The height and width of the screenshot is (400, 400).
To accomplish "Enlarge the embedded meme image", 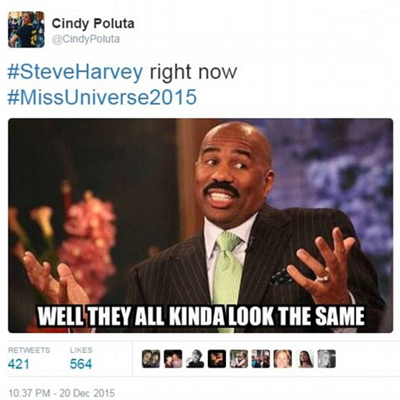I will coord(200,225).
